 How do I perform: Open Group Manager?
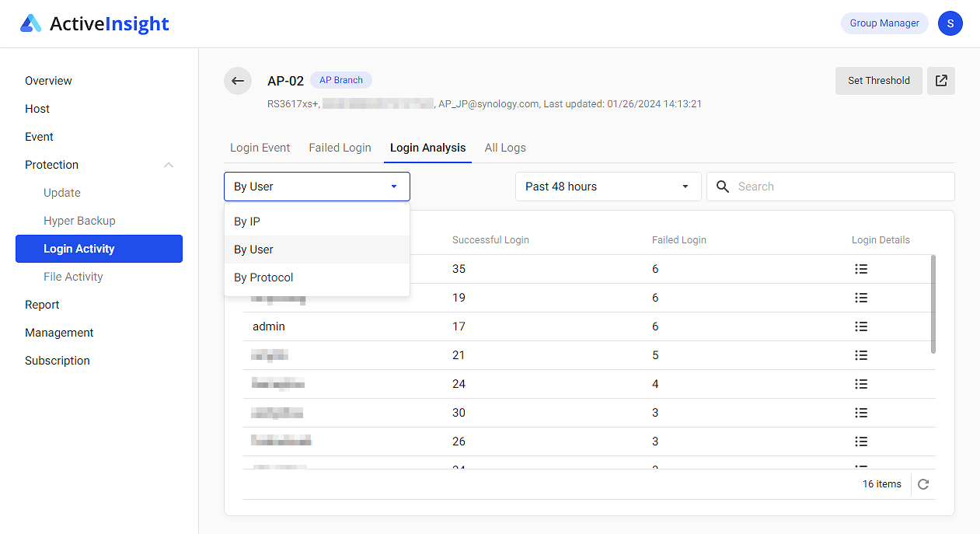tap(884, 23)
